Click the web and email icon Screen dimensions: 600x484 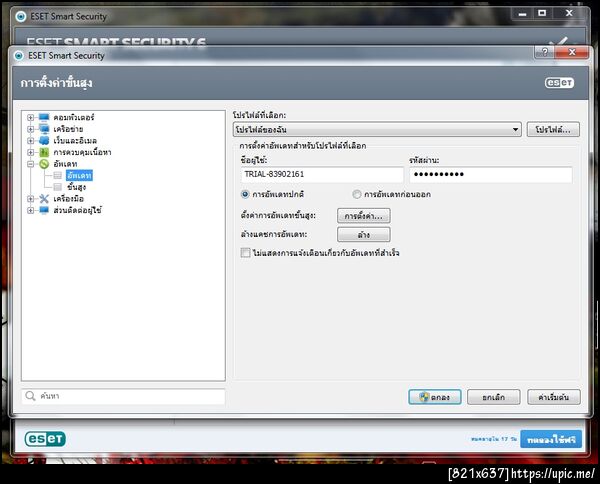(44, 140)
